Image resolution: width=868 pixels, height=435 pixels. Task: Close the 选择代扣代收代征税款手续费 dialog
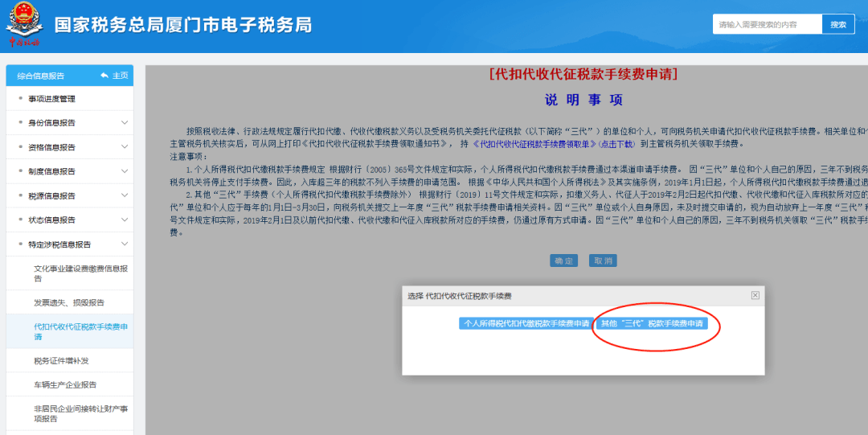click(755, 296)
